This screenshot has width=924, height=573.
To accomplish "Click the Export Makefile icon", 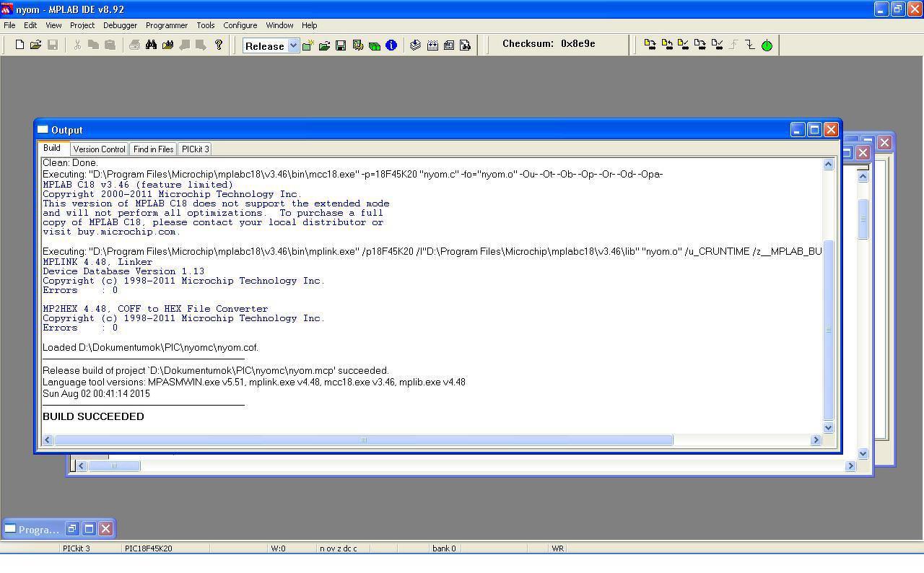I will pyautogui.click(x=449, y=45).
